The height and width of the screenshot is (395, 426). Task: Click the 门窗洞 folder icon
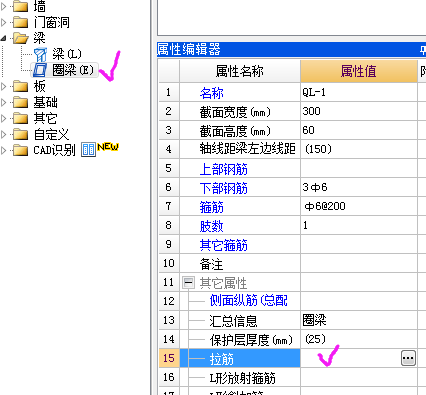pyautogui.click(x=20, y=22)
